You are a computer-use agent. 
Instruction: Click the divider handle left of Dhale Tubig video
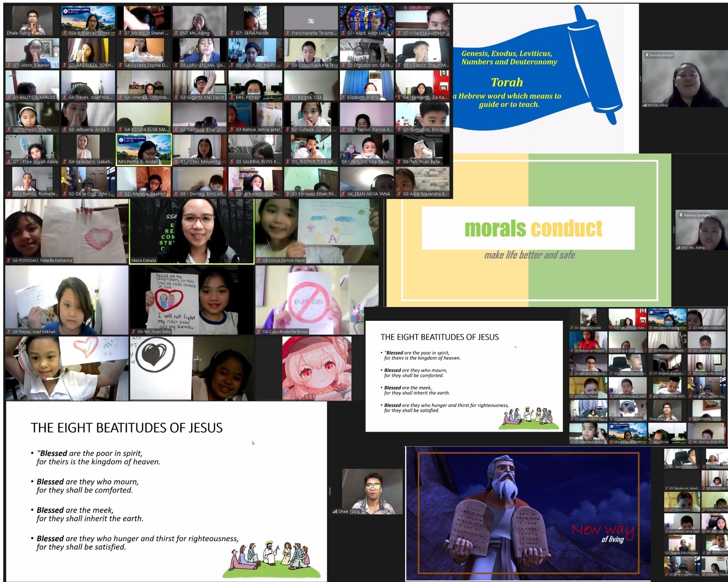point(330,491)
